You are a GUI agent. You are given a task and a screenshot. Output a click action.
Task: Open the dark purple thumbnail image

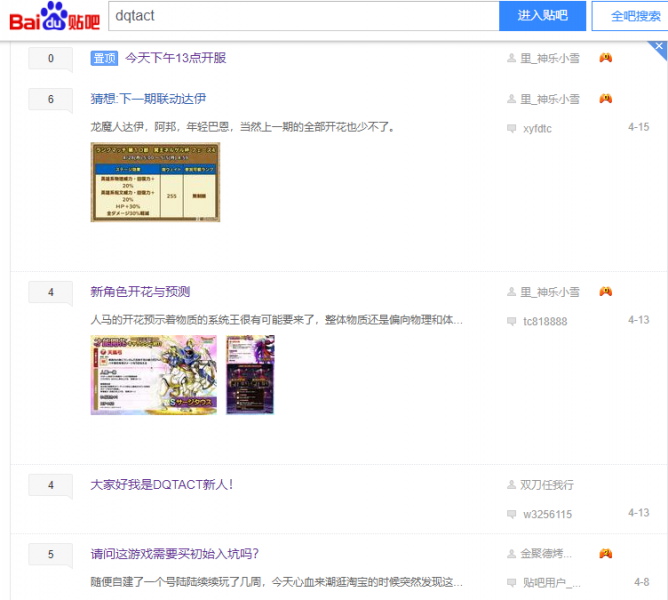coord(250,375)
